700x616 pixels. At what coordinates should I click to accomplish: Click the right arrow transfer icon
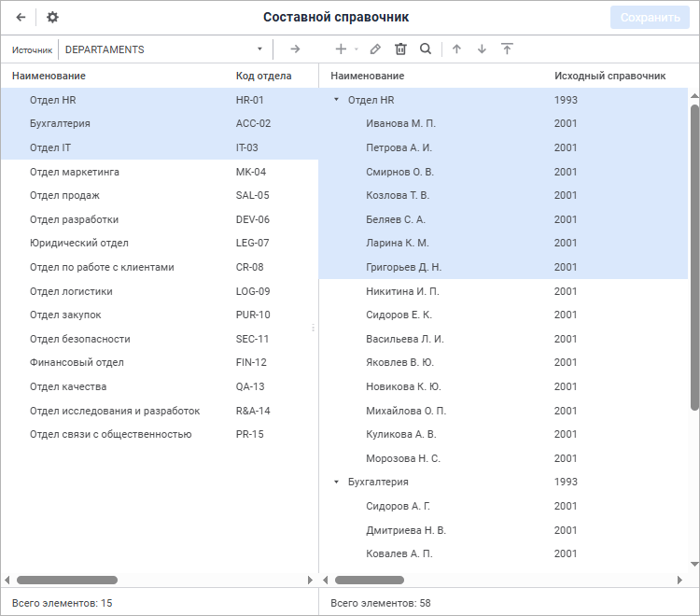coord(295,49)
